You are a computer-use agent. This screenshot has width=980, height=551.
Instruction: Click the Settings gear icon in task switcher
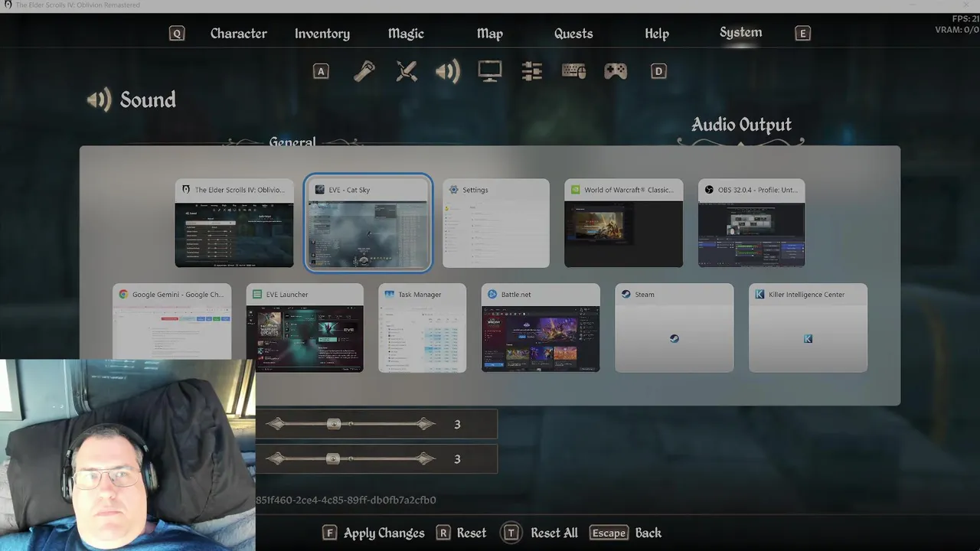[x=454, y=190]
